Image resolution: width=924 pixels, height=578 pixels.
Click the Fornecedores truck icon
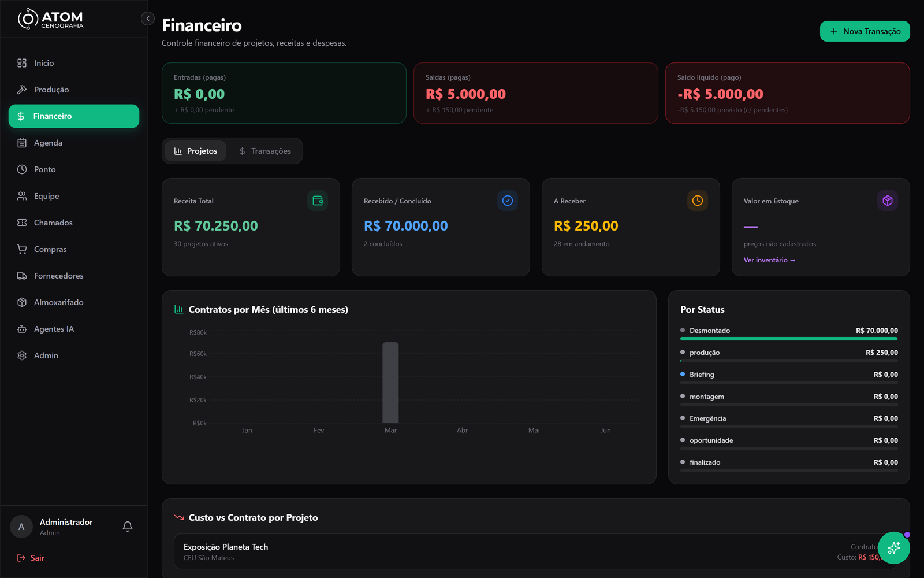click(x=22, y=276)
